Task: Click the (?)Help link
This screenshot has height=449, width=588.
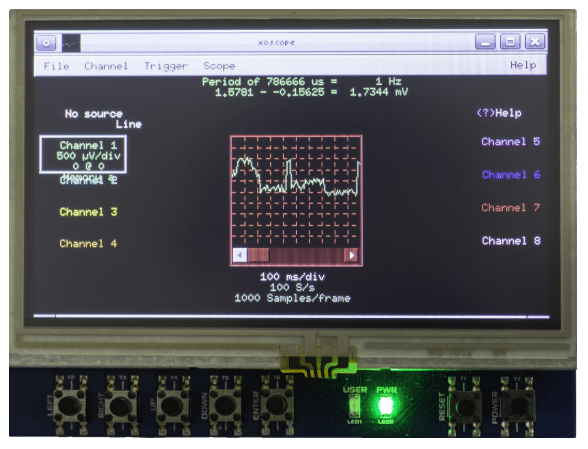Action: point(499,113)
